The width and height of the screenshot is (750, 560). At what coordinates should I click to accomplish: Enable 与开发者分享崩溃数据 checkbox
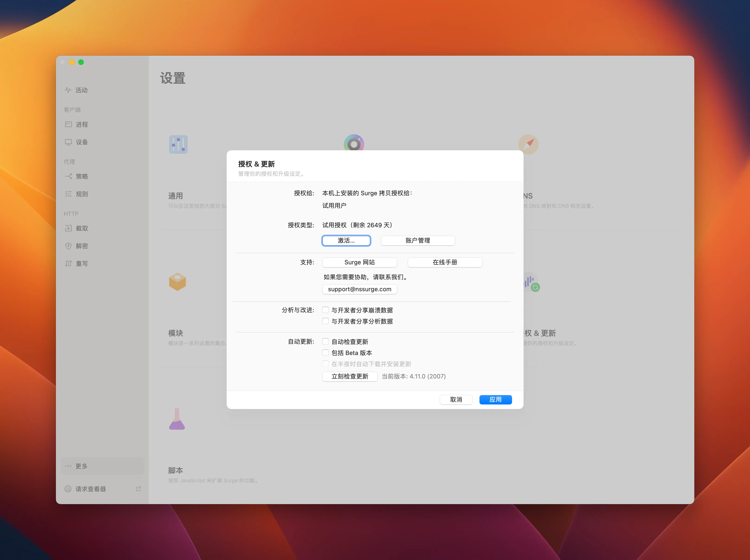(325, 310)
